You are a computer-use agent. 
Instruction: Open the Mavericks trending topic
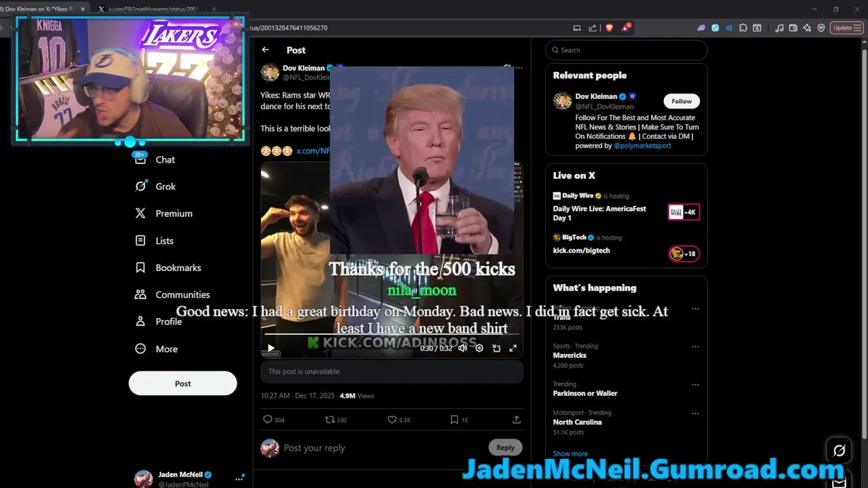pyautogui.click(x=570, y=355)
